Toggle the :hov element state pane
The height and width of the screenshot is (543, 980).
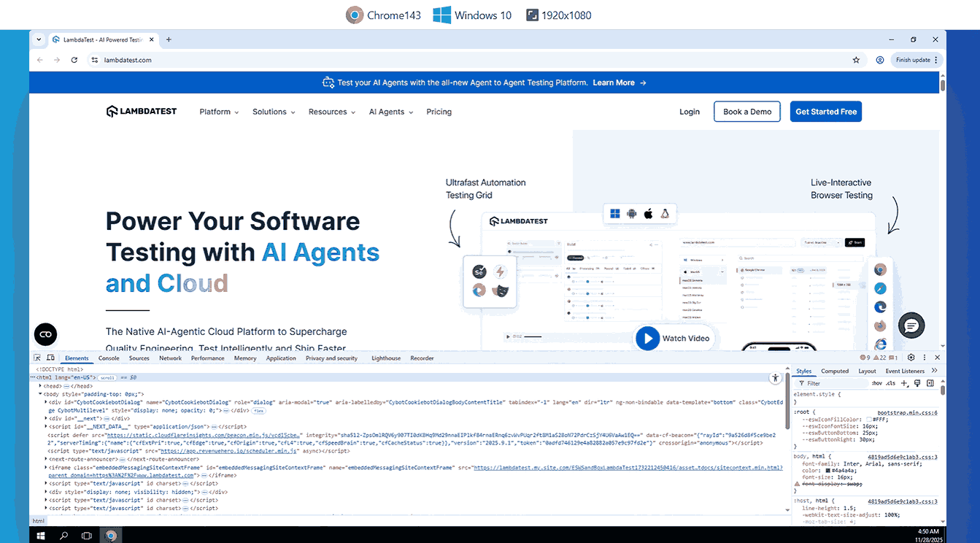pyautogui.click(x=877, y=383)
